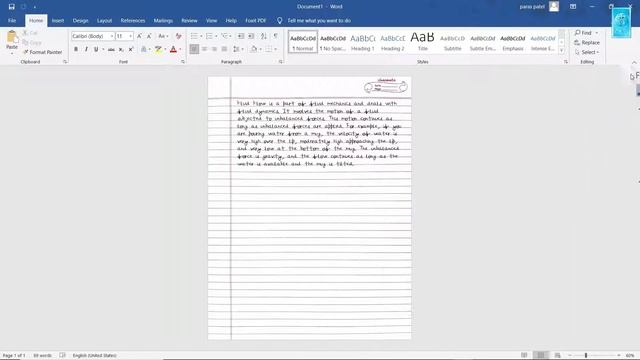Click the Paste clipboard icon
640x360 pixels.
[x=12, y=38]
